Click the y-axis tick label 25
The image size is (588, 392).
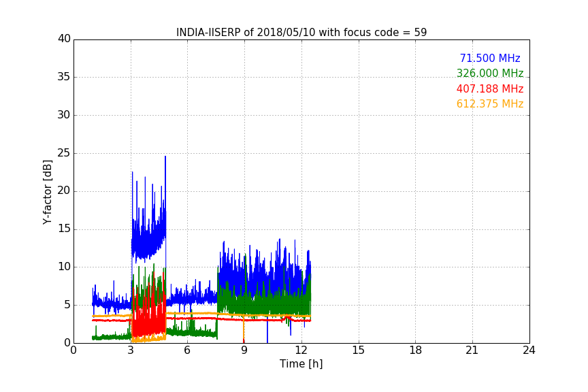tap(64, 152)
